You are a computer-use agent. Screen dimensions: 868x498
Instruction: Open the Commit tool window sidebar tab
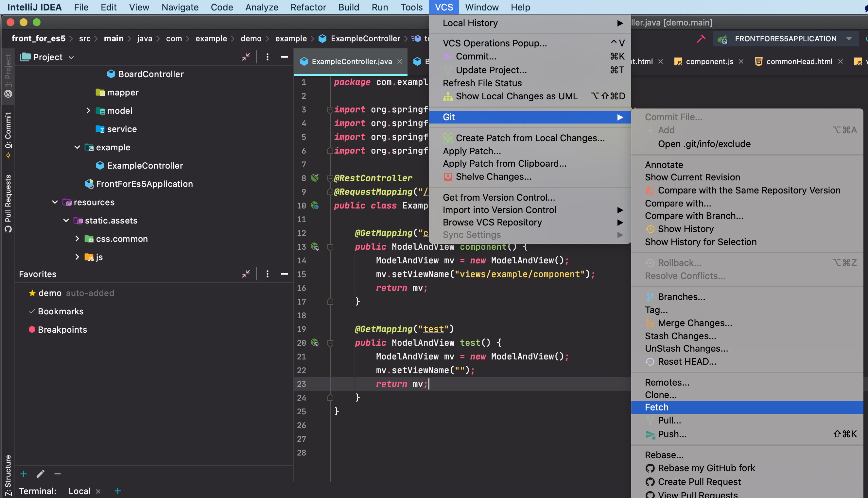coord(8,135)
